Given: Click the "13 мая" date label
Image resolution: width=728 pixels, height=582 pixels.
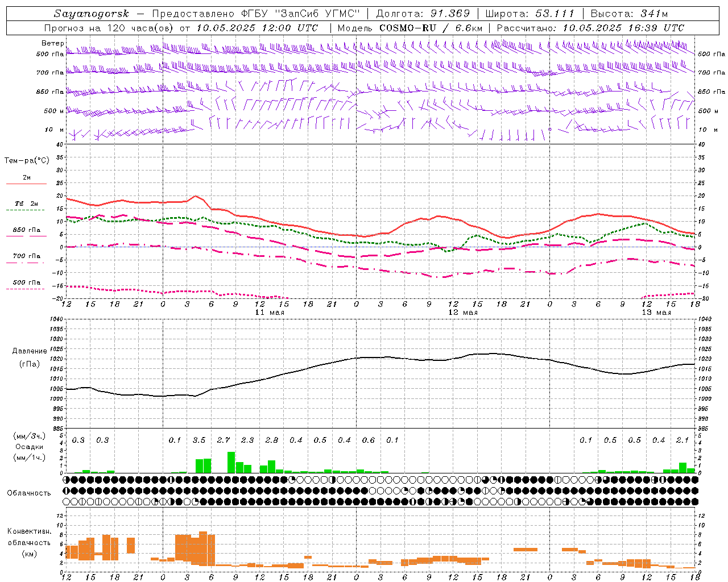Looking at the screenshot, I should coord(656,313).
